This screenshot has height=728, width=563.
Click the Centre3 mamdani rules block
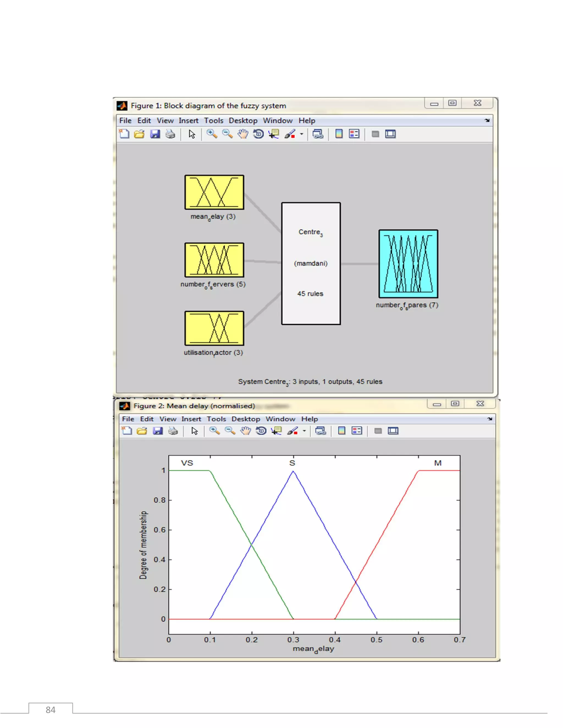[x=311, y=263]
